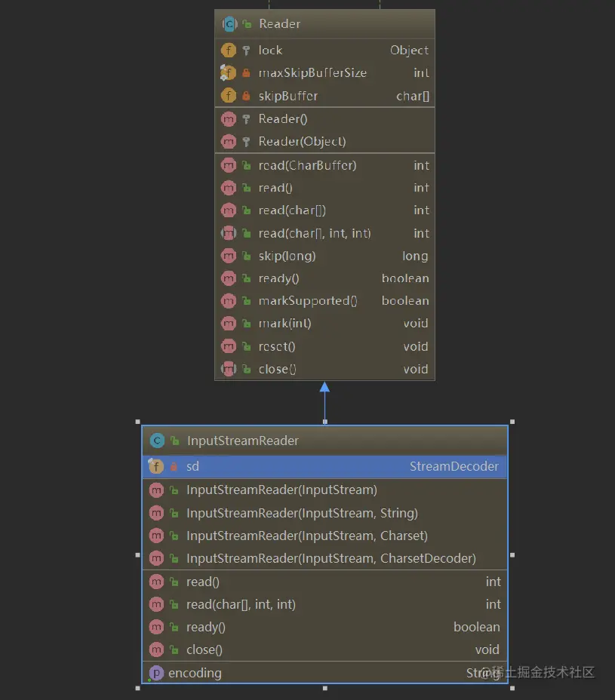Click the inheritance arrow to Reader
Image resolution: width=615 pixels, height=700 pixels.
point(324,402)
